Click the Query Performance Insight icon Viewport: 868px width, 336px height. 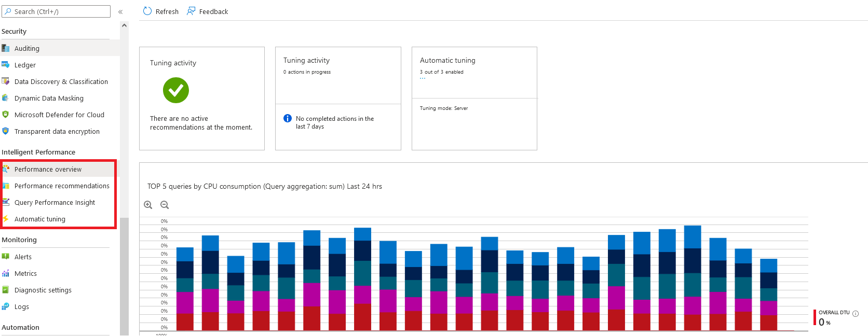click(6, 202)
